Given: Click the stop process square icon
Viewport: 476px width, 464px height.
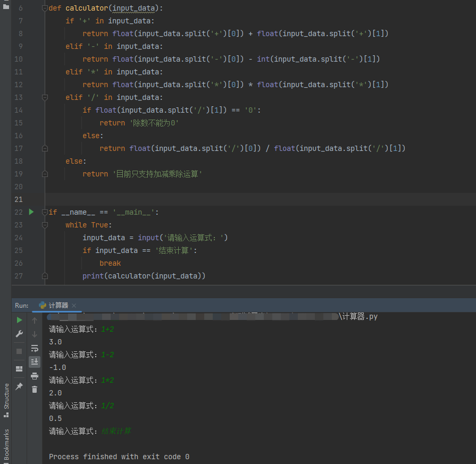Looking at the screenshot, I should click(x=19, y=351).
